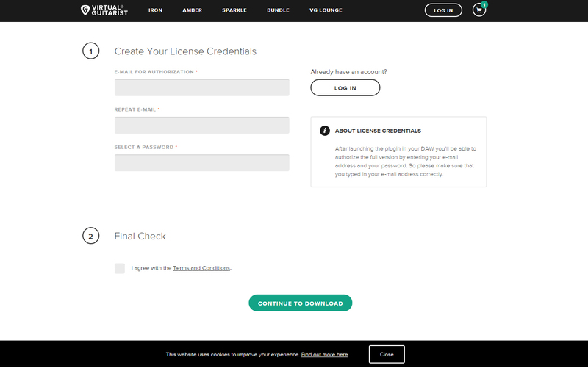Focus the E-mail for Authorization field
Viewport: 588px width, 368px height.
click(201, 87)
